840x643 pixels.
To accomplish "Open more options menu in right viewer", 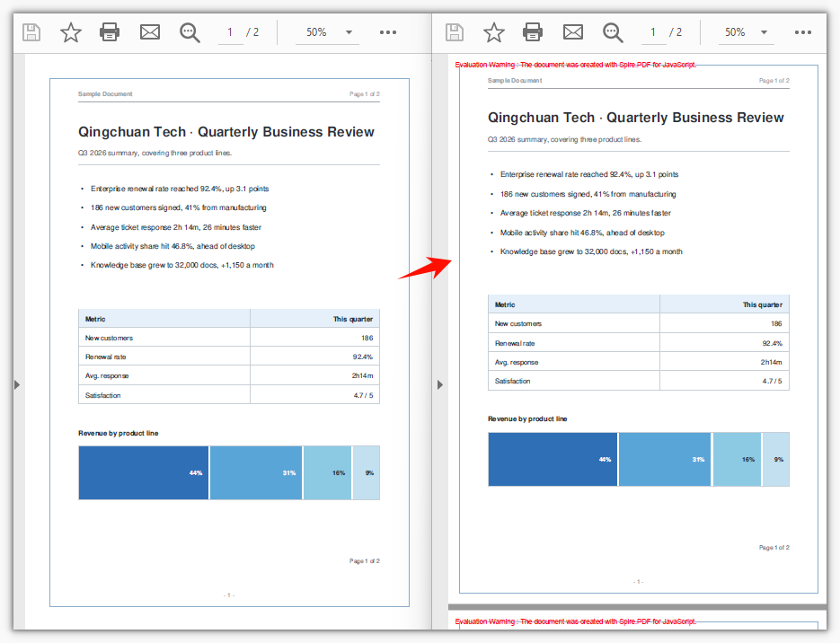I will tap(803, 32).
